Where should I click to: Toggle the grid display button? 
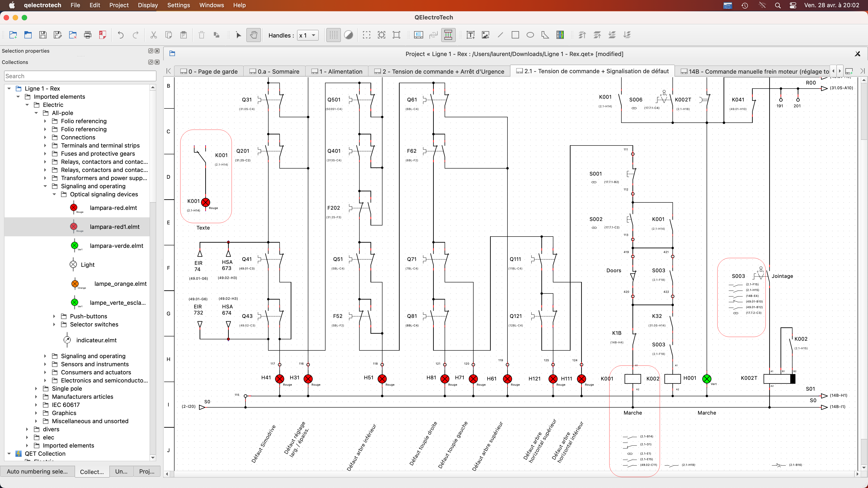point(333,35)
